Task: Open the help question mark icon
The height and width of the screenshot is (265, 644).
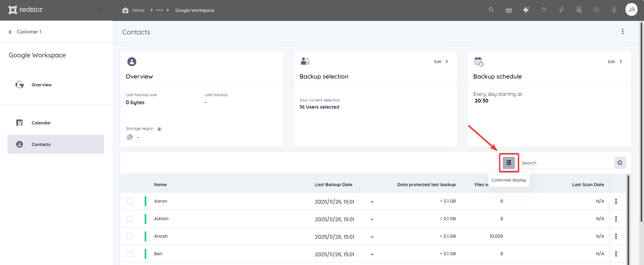Action: [544, 9]
